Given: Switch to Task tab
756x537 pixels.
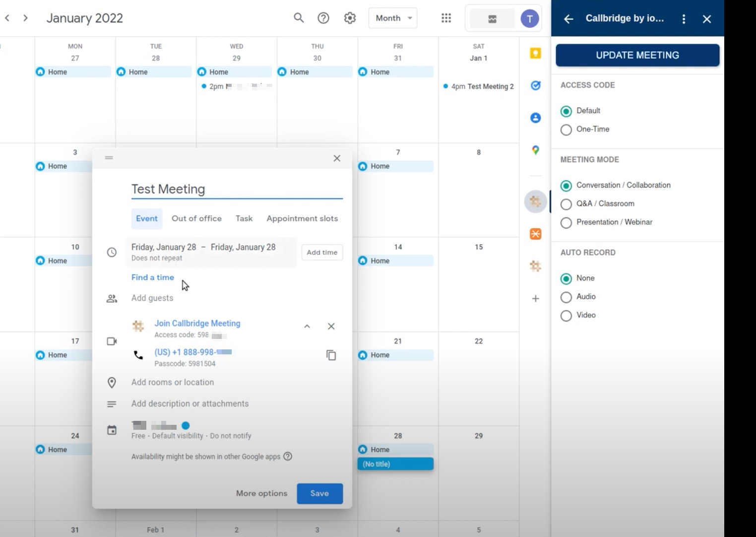Looking at the screenshot, I should (244, 219).
